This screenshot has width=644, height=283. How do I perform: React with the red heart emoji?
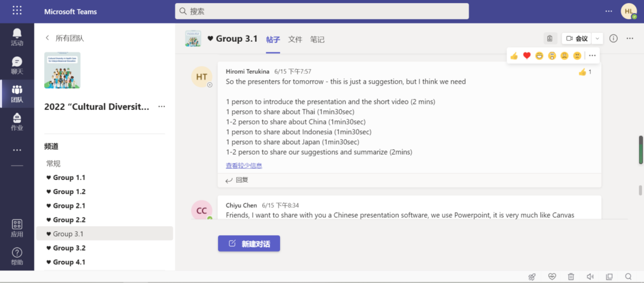pos(527,56)
